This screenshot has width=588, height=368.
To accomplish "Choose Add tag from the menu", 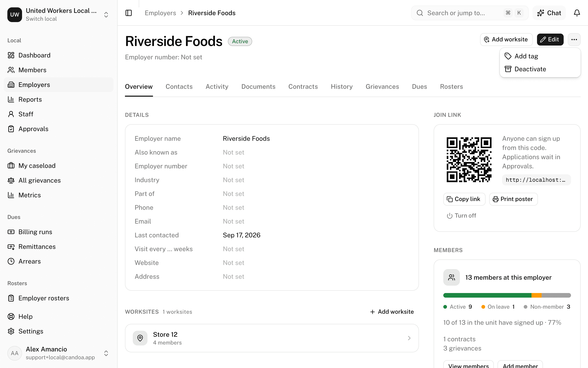I will coord(540,56).
